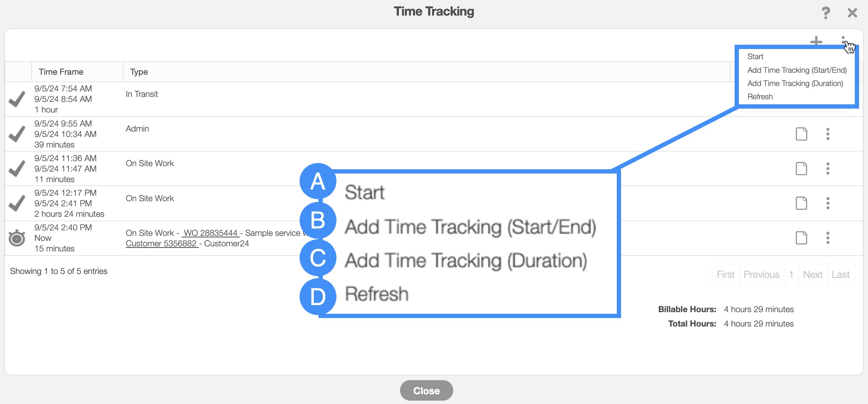868x404 pixels.
Task: Open note icon for 11:36 AM entry
Action: coord(801,169)
